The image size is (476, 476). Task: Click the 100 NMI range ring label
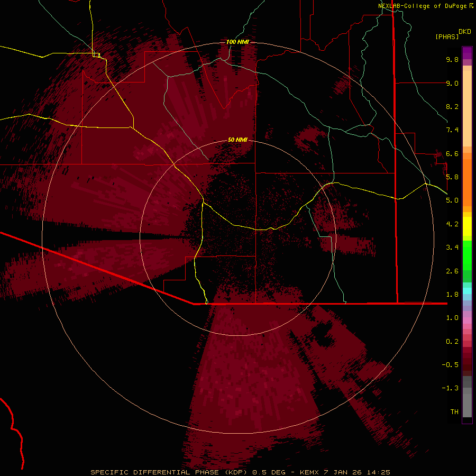click(237, 42)
